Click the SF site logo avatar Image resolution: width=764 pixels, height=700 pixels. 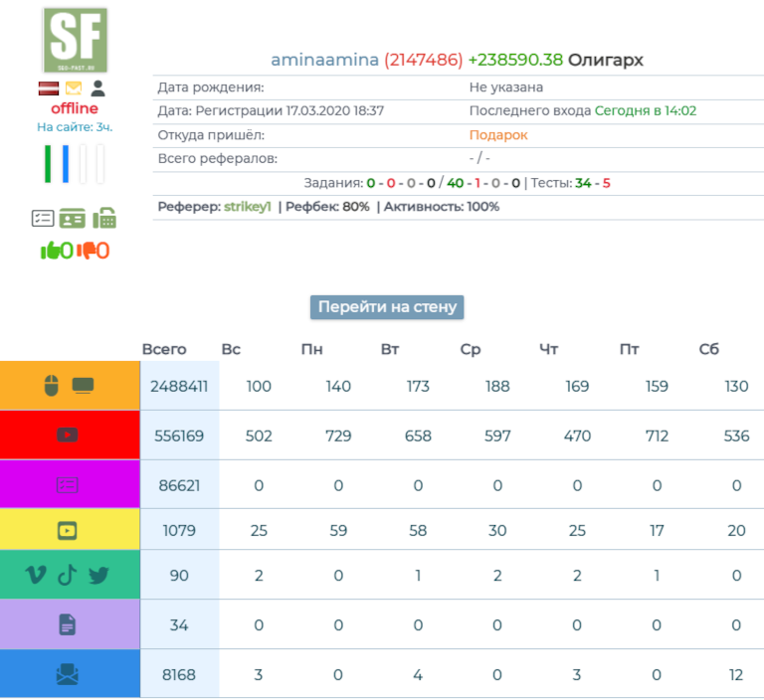pyautogui.click(x=76, y=40)
